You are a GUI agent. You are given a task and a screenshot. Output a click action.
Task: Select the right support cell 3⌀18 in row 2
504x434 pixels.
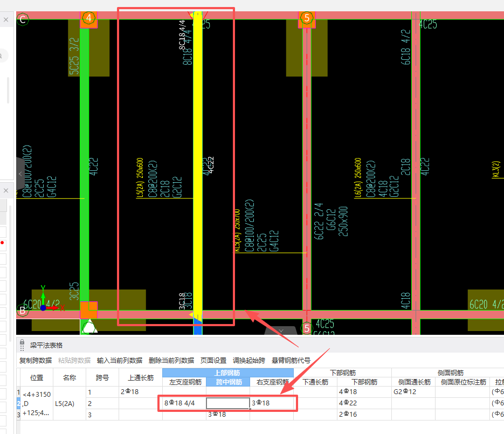coord(272,403)
